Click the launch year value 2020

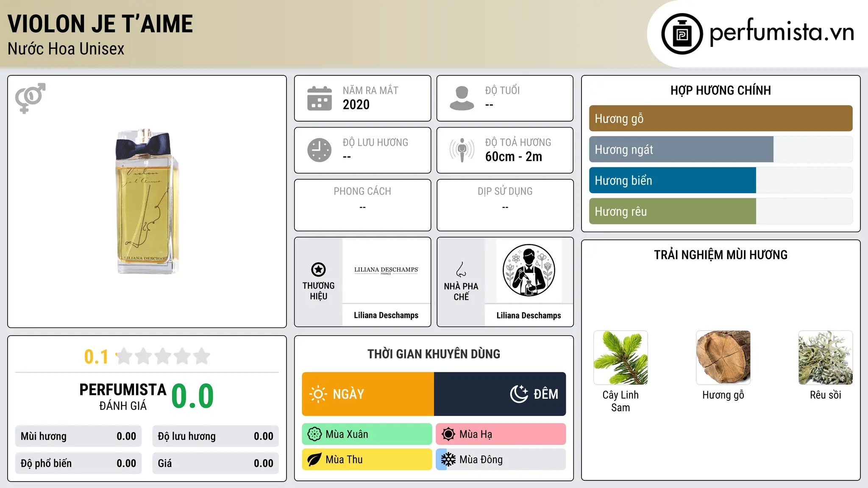pyautogui.click(x=356, y=105)
